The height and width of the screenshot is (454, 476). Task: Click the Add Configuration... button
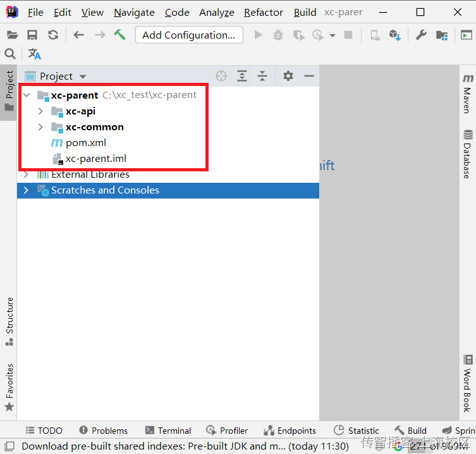pyautogui.click(x=189, y=35)
